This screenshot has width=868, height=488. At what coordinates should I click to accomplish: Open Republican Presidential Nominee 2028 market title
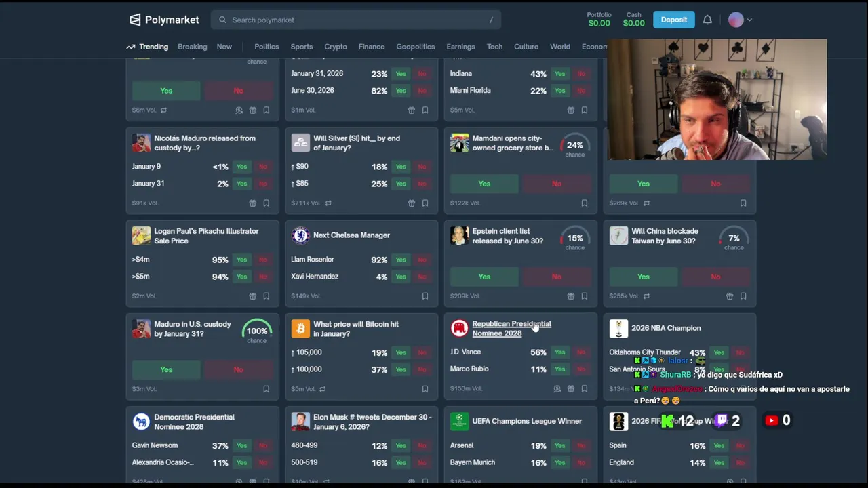[x=511, y=329]
